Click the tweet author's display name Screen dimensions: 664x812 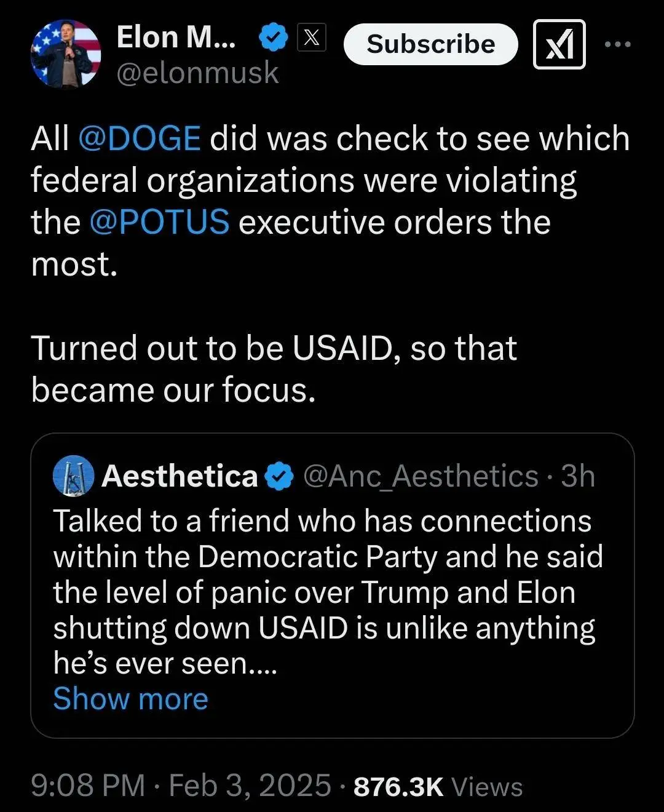tap(176, 38)
